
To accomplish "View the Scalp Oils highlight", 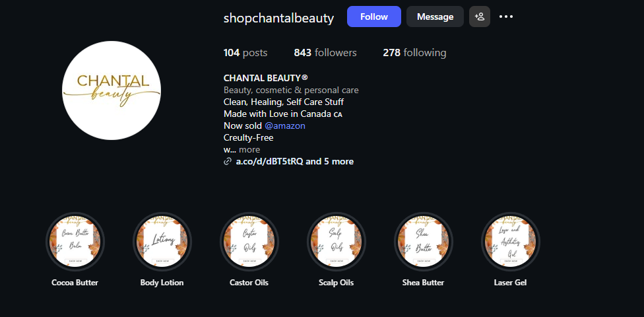I will coord(336,242).
